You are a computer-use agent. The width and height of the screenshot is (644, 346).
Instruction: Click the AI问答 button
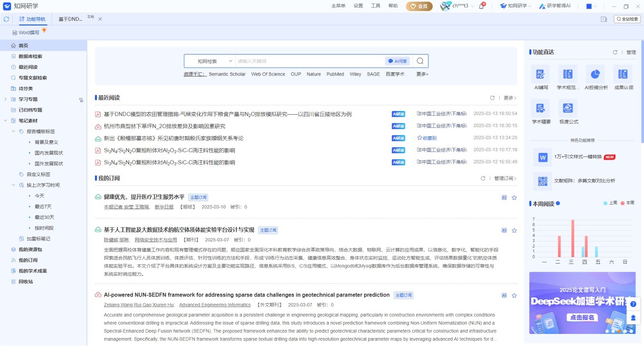click(397, 61)
